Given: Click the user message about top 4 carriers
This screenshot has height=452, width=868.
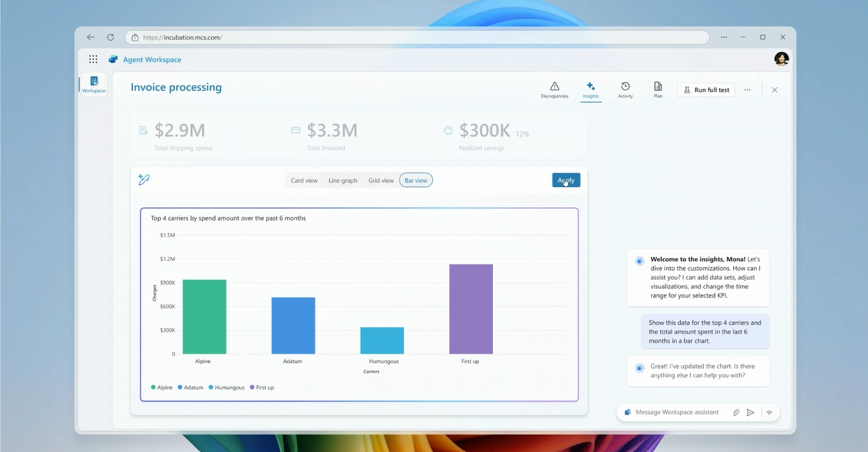Looking at the screenshot, I should pos(705,332).
